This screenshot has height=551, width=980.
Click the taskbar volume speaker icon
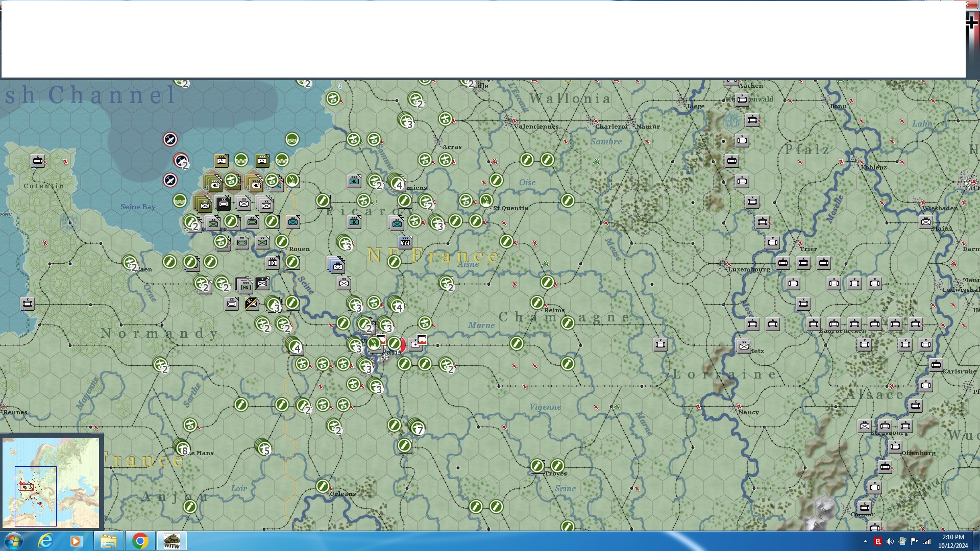[x=890, y=541]
